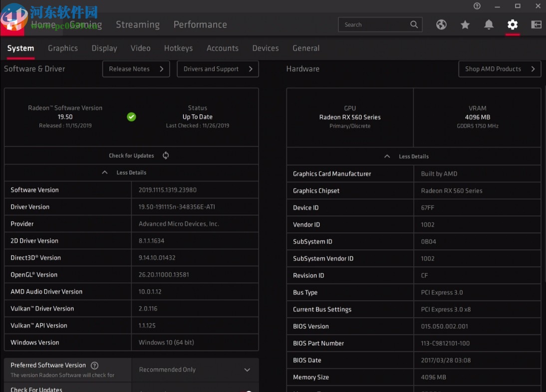
Task: Open the Radeon Software settings gear
Action: click(513, 24)
